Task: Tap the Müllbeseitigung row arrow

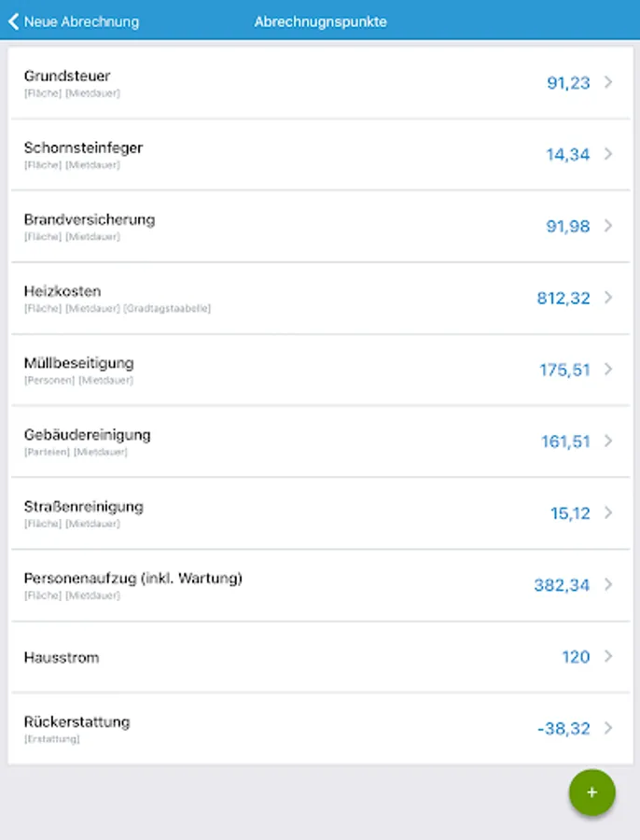Action: (x=608, y=370)
